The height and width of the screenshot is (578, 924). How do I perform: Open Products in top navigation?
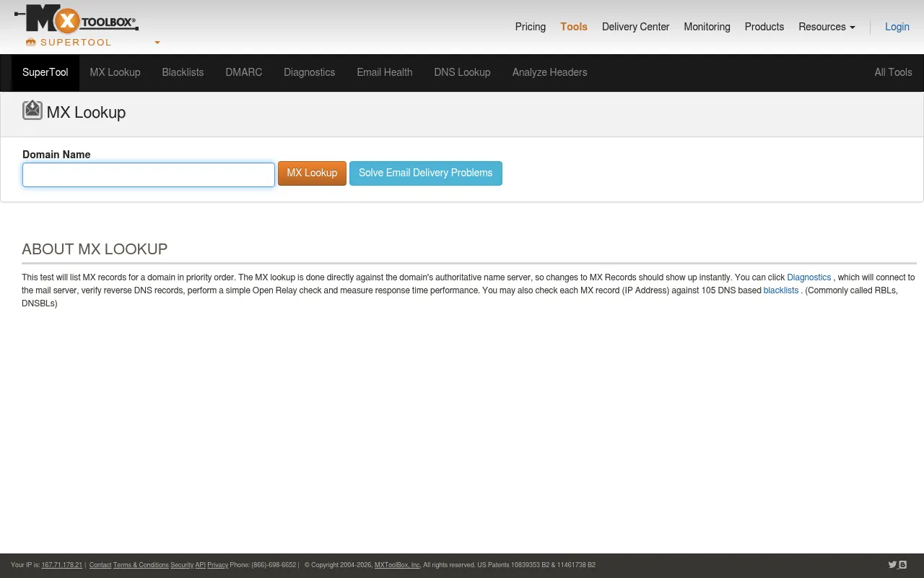(764, 27)
